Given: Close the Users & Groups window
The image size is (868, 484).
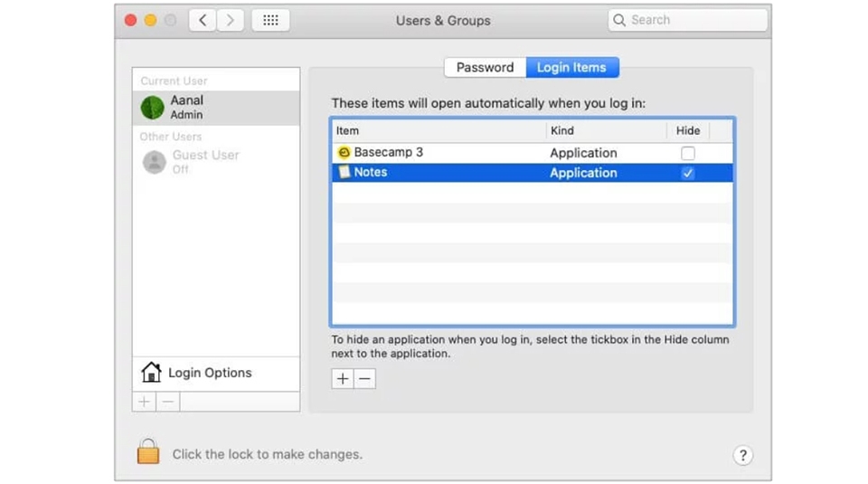Looking at the screenshot, I should pyautogui.click(x=130, y=21).
